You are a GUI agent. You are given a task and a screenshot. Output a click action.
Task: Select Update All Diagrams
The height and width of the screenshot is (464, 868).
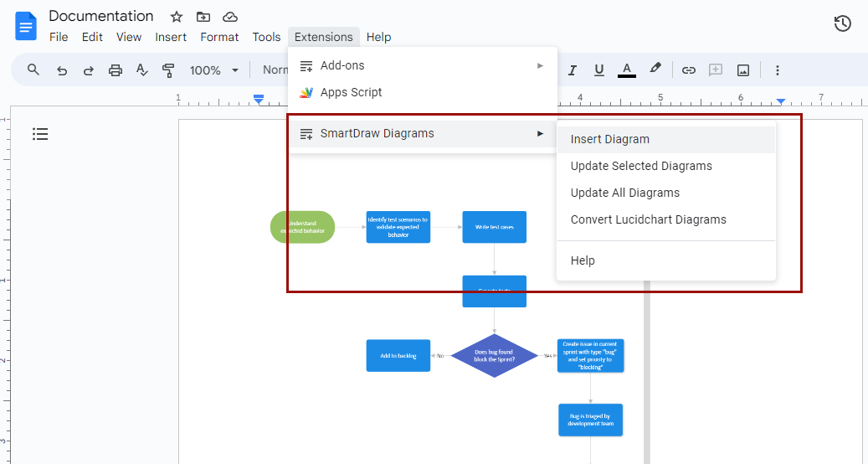pyautogui.click(x=666, y=193)
